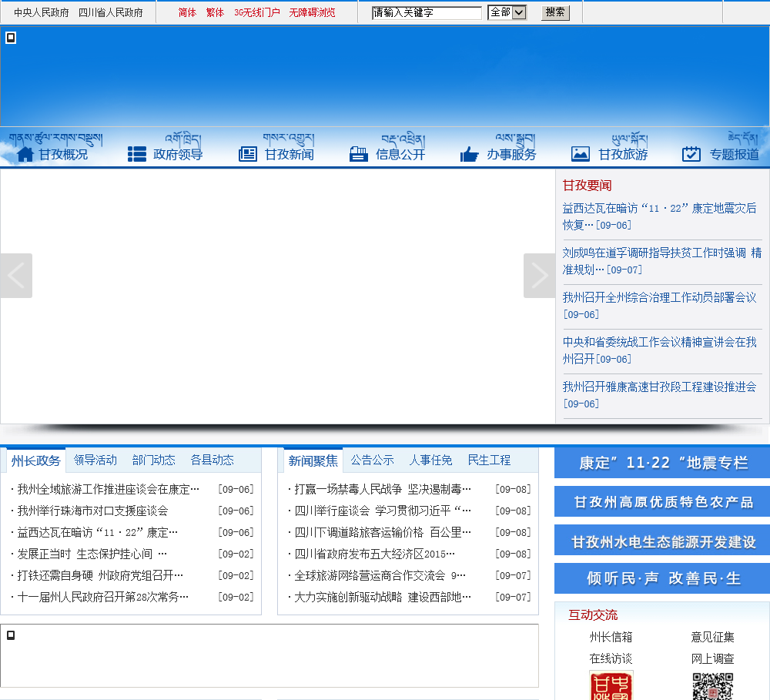Open article 打赢一场禁毒人民战争
The image size is (770, 700).
point(383,489)
